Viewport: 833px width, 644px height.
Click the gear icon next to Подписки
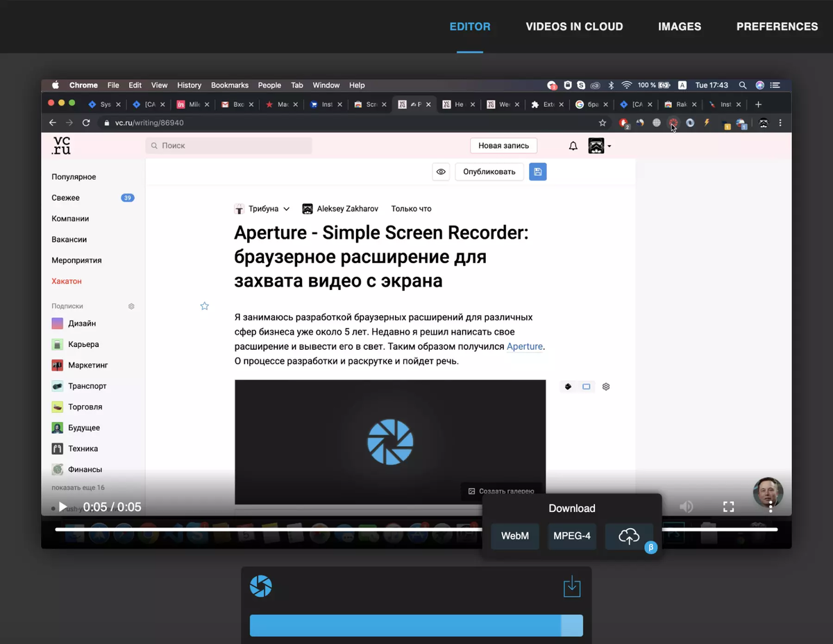point(131,306)
